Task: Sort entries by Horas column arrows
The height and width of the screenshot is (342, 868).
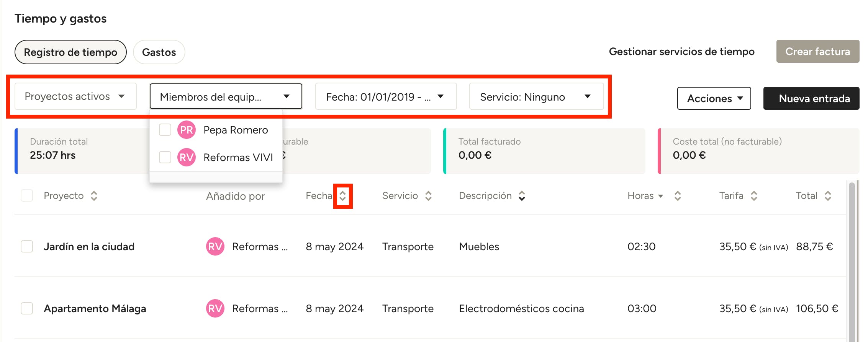Action: (x=678, y=196)
